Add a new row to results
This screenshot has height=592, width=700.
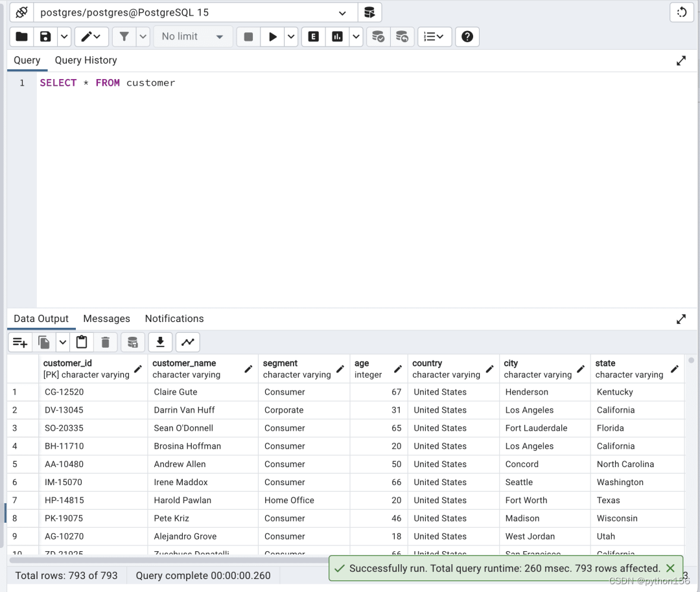(x=20, y=342)
